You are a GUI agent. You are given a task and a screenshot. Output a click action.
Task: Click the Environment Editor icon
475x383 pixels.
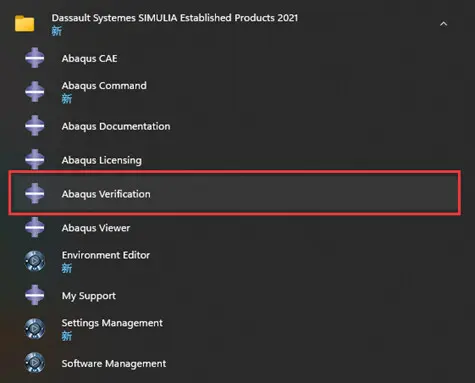(x=35, y=261)
